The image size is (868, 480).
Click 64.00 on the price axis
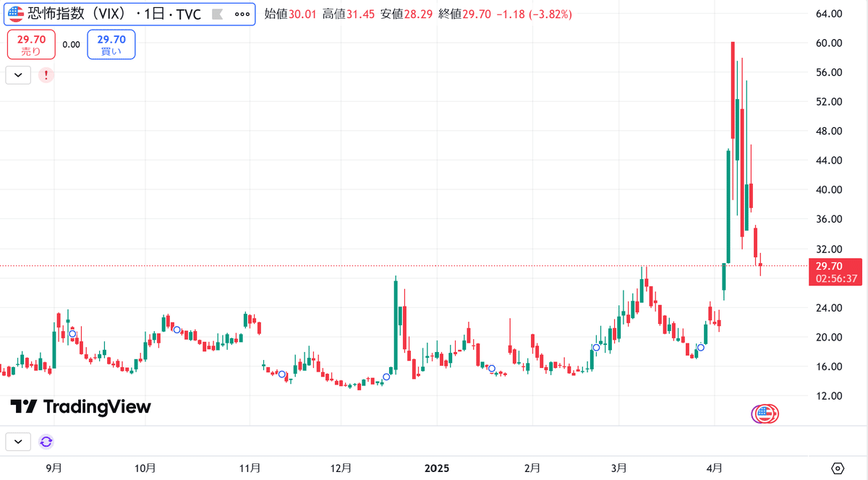click(x=827, y=14)
